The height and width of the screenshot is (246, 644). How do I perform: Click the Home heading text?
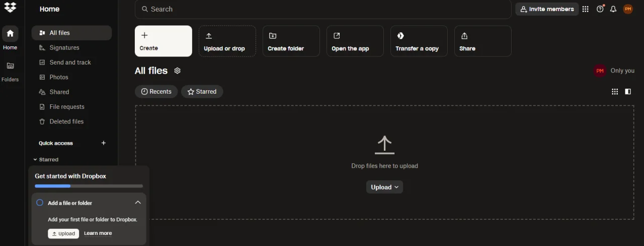pos(49,9)
